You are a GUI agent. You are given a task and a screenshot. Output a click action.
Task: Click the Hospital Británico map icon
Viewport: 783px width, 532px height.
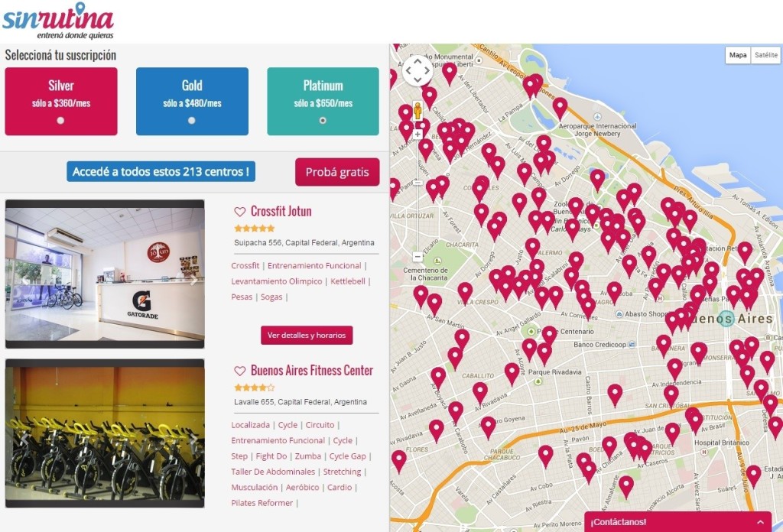704,453
